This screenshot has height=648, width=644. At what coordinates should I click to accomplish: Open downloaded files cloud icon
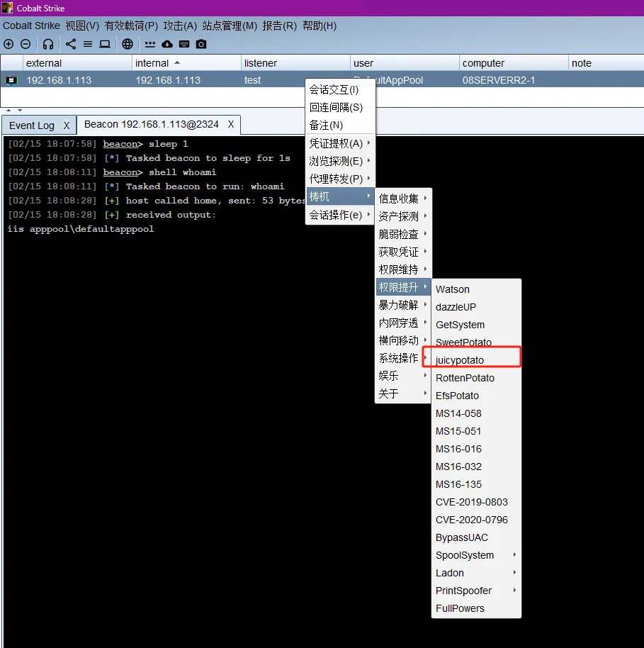pyautogui.click(x=167, y=44)
